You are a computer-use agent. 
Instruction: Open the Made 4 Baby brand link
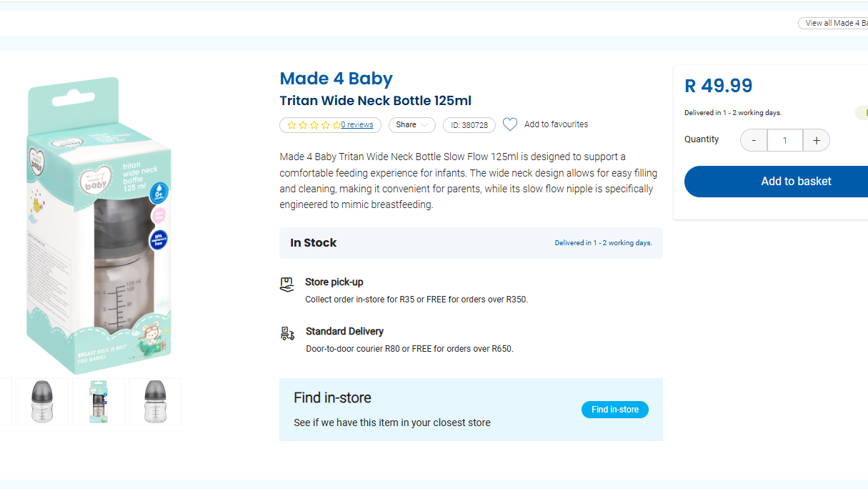click(x=336, y=79)
